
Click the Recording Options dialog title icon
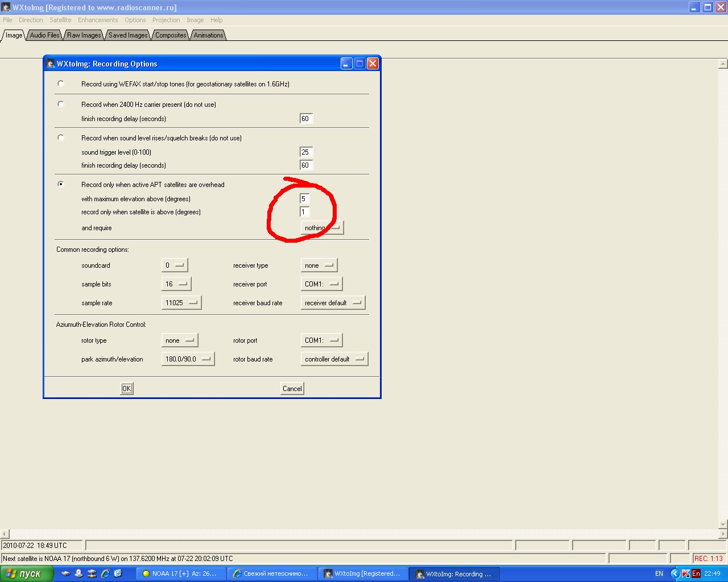51,64
